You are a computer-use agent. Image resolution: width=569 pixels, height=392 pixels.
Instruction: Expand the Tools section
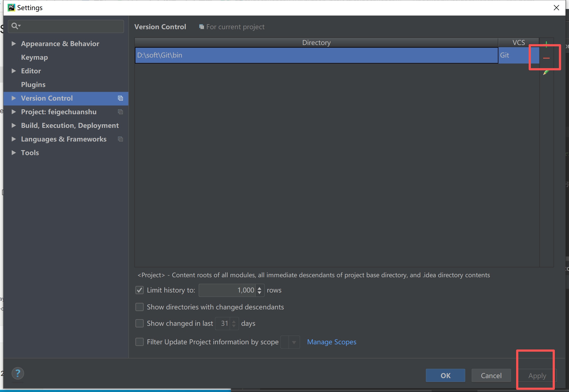(x=14, y=153)
